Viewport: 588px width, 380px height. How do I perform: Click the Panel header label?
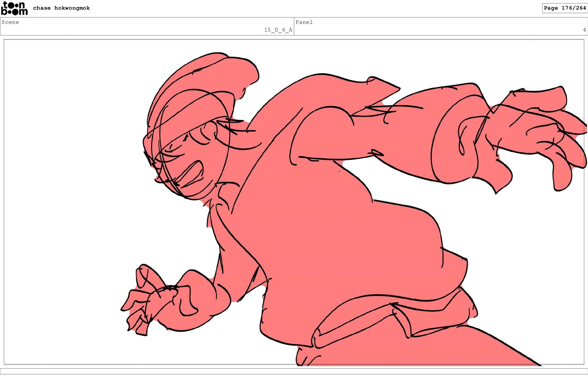(304, 22)
